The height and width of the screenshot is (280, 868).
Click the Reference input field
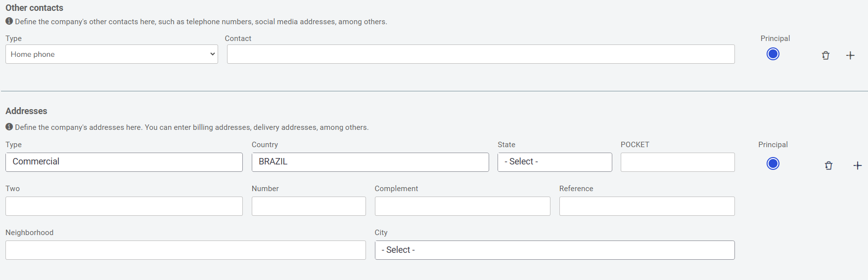tap(647, 206)
